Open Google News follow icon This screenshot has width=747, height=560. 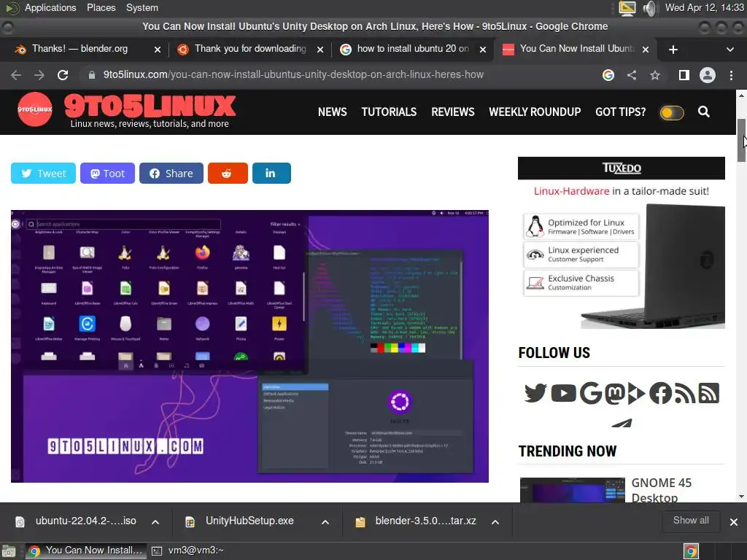tap(591, 393)
